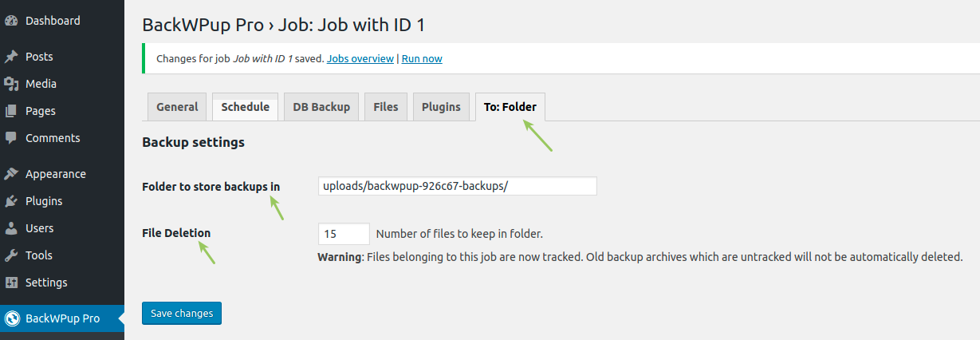Image resolution: width=980 pixels, height=340 pixels.
Task: Focus the backup folder path field
Action: pos(457,186)
